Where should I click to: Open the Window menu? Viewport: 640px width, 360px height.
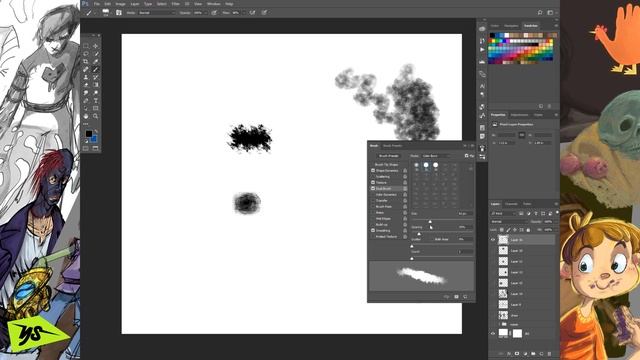pos(213,4)
